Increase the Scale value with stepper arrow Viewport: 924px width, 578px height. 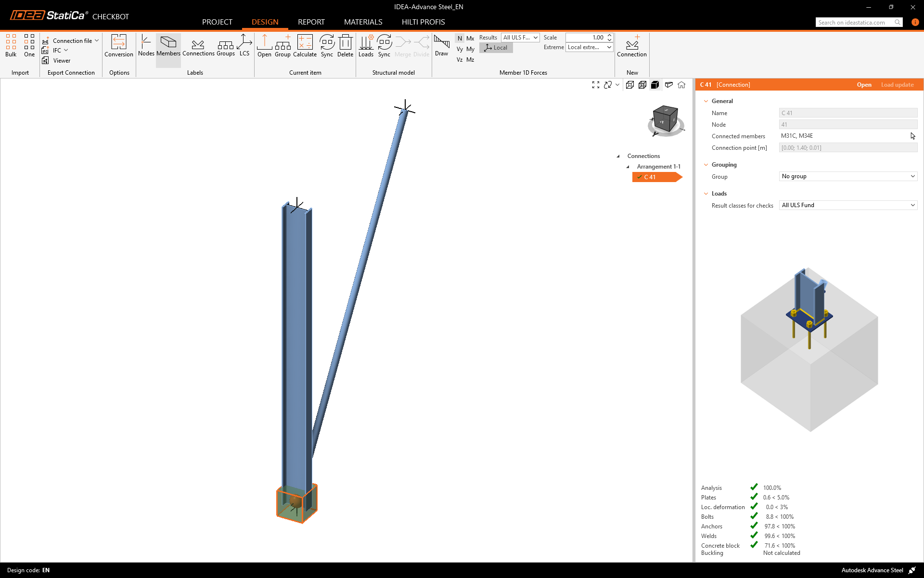point(609,35)
